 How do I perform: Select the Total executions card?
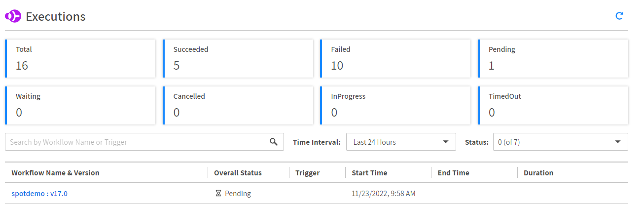point(80,58)
